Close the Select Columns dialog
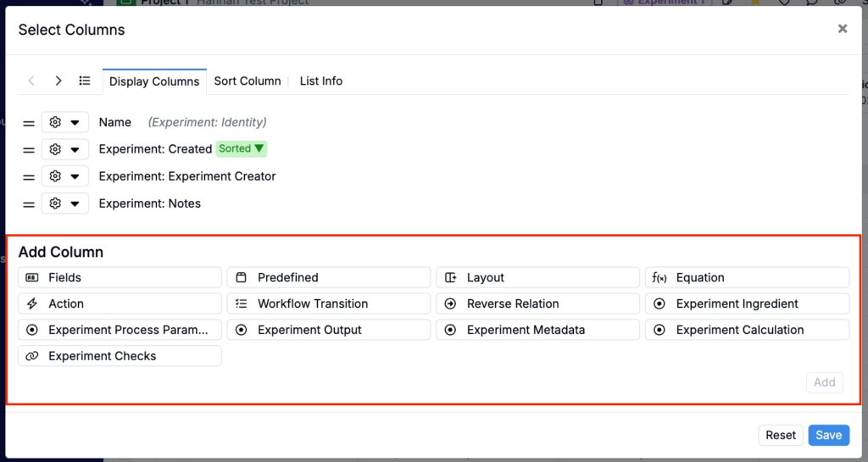This screenshot has height=462, width=868. [x=842, y=29]
